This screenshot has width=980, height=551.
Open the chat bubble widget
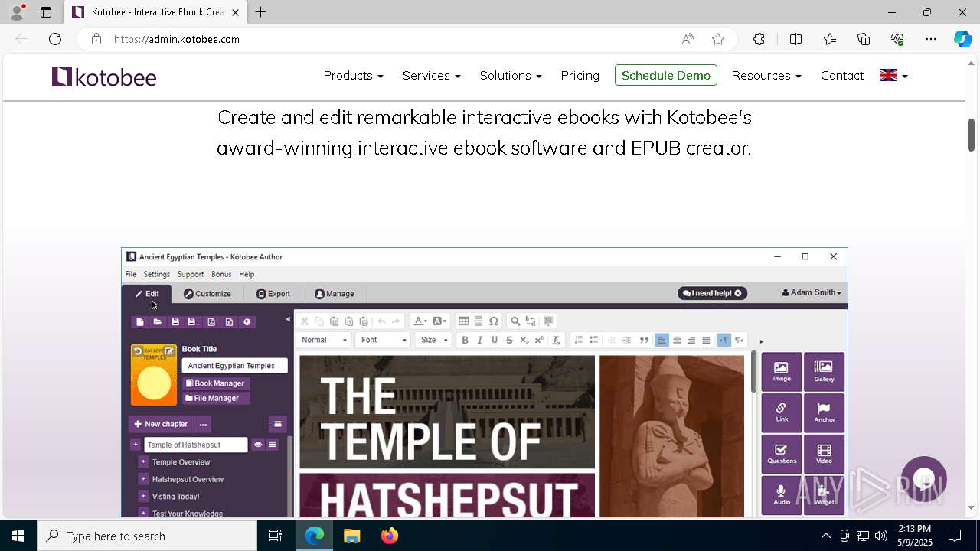pyautogui.click(x=924, y=479)
